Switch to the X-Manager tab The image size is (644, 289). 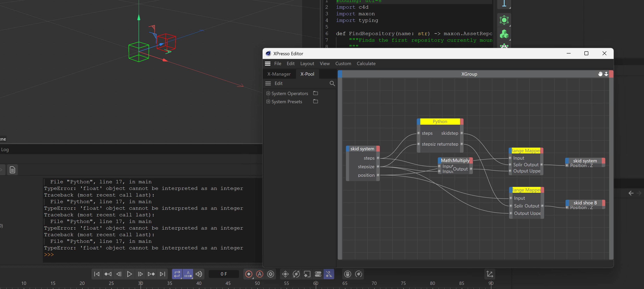coord(279,74)
